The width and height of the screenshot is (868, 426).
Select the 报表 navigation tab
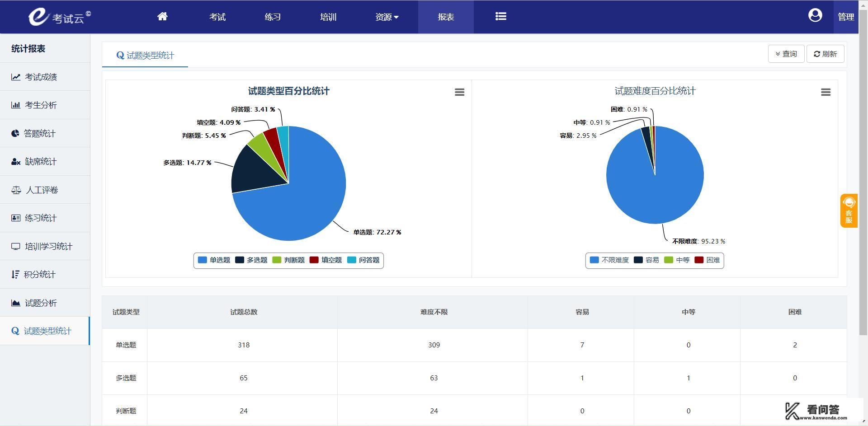pyautogui.click(x=446, y=17)
